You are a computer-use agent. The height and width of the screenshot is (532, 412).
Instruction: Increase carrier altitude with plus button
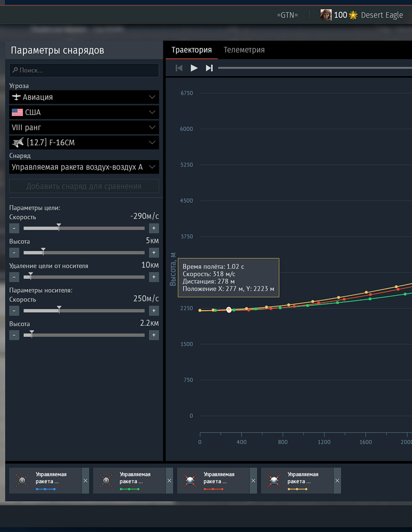coord(154,335)
